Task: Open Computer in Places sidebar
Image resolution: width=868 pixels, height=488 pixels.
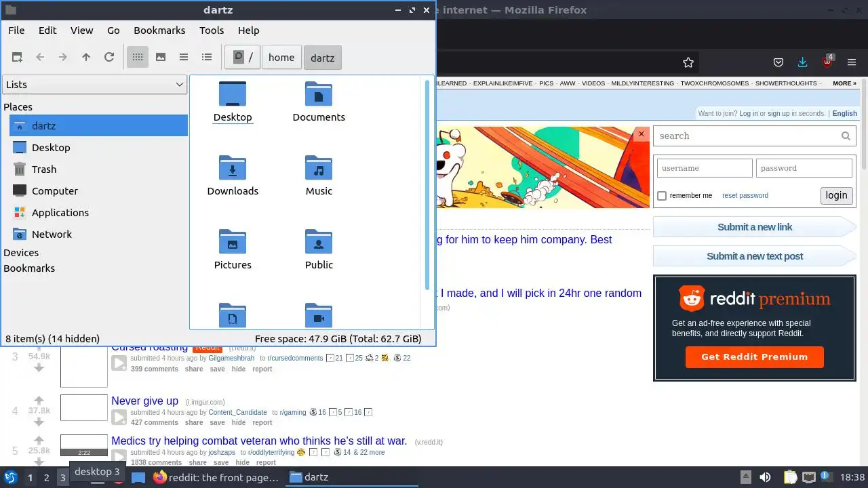Action: pos(99,191)
